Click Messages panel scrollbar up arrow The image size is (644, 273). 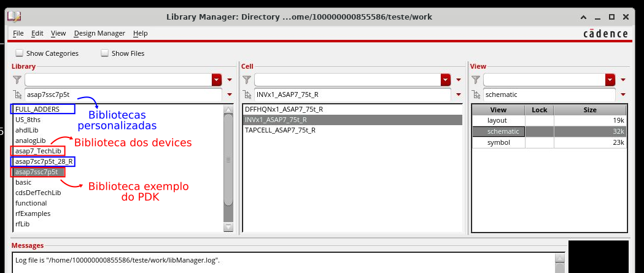point(560,258)
